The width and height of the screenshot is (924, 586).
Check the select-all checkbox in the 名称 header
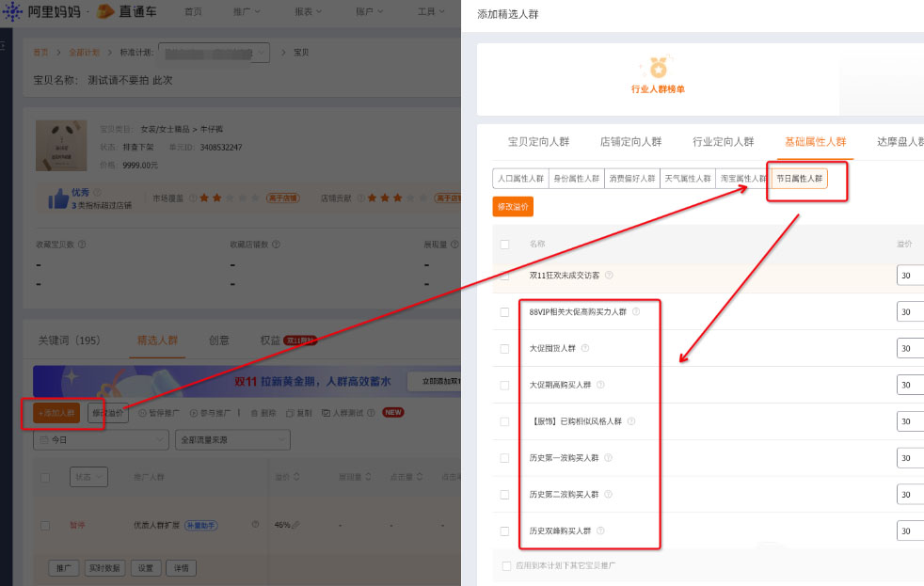coord(505,244)
